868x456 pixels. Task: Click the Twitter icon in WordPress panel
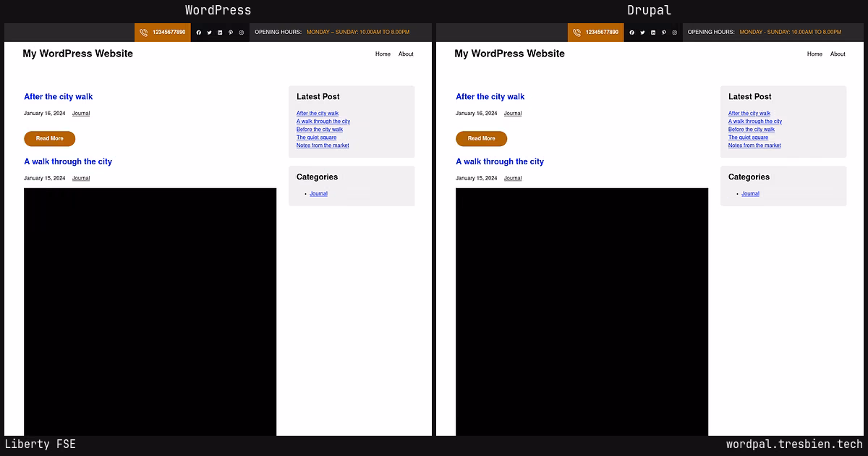click(210, 33)
